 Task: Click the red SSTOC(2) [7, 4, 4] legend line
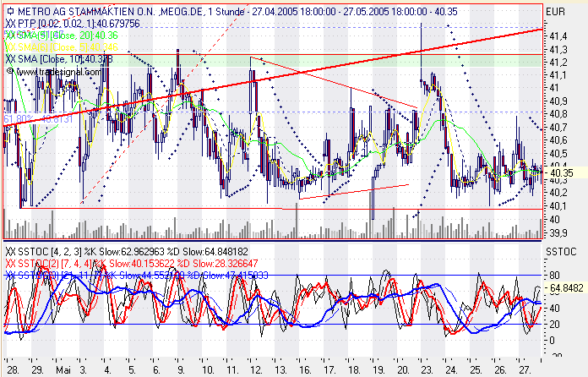(x=132, y=263)
